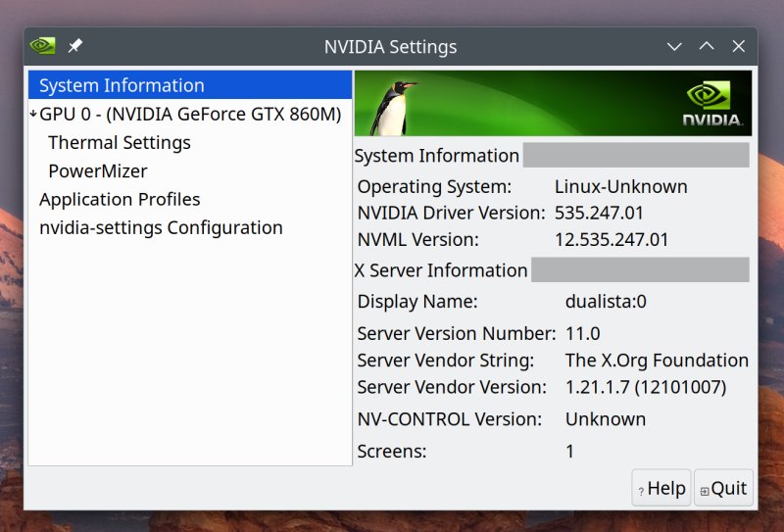Select System Information in the sidebar
This screenshot has height=532, width=784.
point(122,85)
